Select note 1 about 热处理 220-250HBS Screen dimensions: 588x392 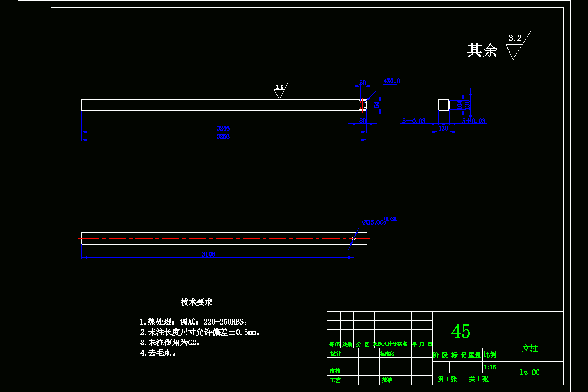[x=195, y=322]
